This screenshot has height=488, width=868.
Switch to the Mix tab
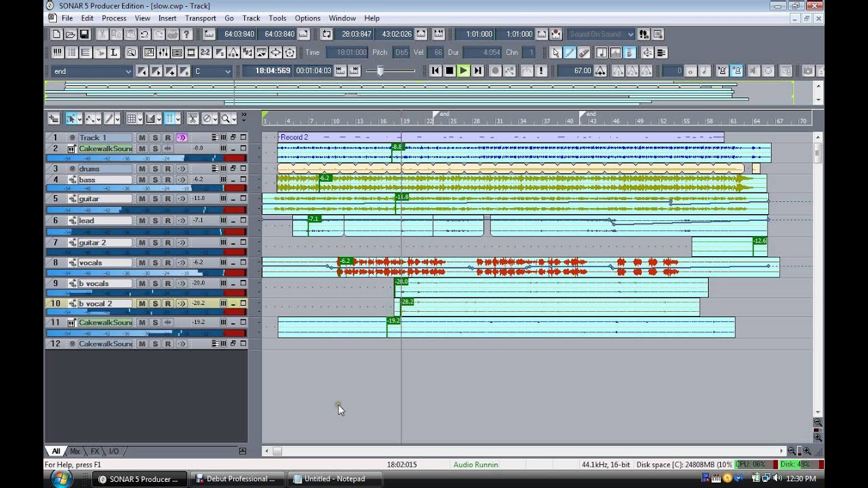[75, 451]
